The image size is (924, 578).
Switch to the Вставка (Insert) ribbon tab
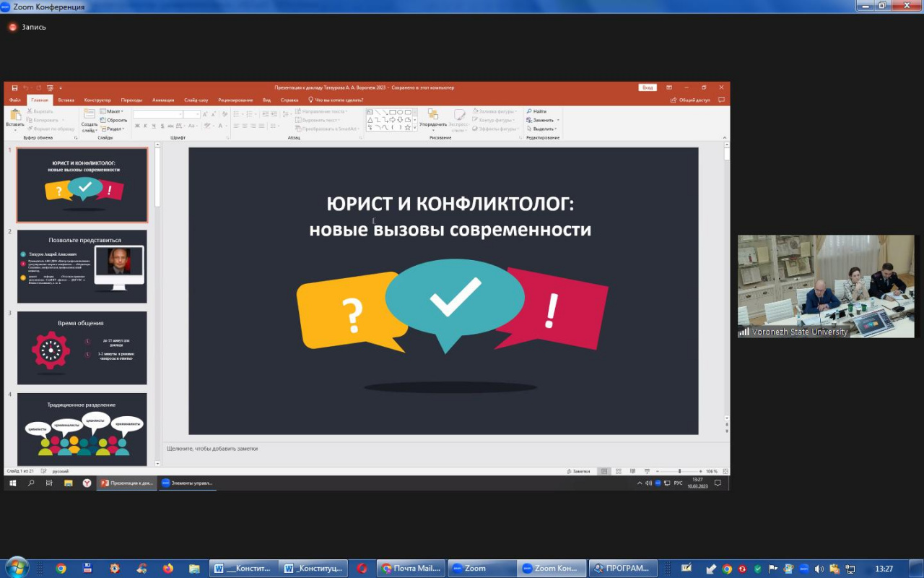click(66, 100)
